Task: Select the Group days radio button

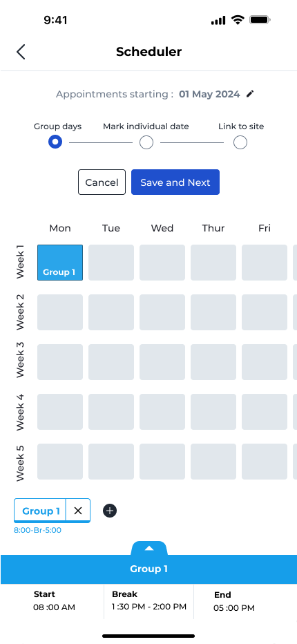Action: (x=55, y=142)
